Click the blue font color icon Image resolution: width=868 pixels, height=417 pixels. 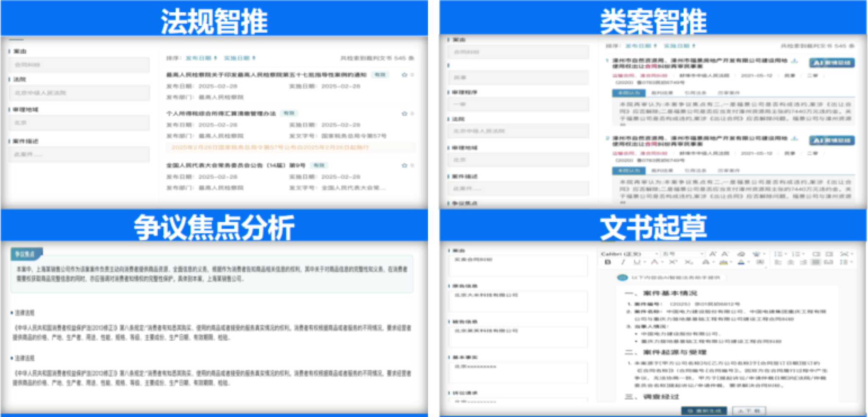tap(741, 262)
